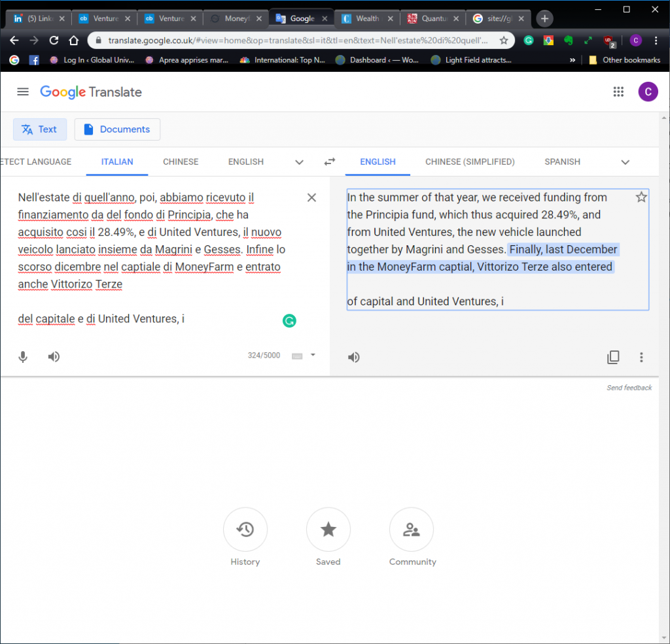Select the Chinese source language tab
Viewport: 670px width, 644px height.
point(181,161)
